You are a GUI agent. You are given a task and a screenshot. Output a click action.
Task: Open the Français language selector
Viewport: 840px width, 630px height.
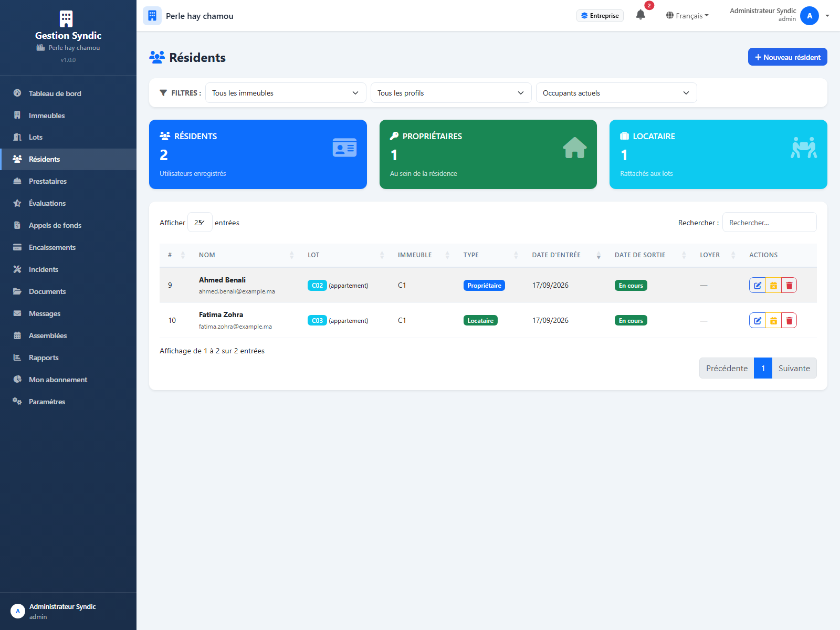point(687,16)
